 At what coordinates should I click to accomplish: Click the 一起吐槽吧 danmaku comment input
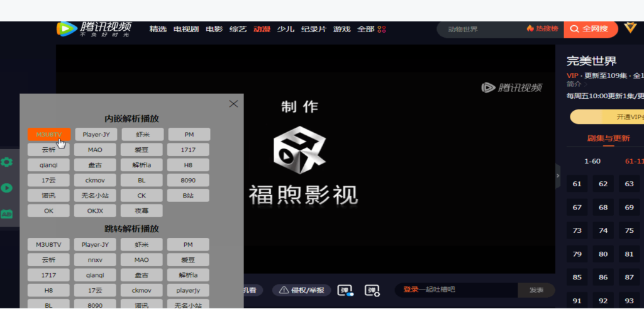pyautogui.click(x=457, y=290)
